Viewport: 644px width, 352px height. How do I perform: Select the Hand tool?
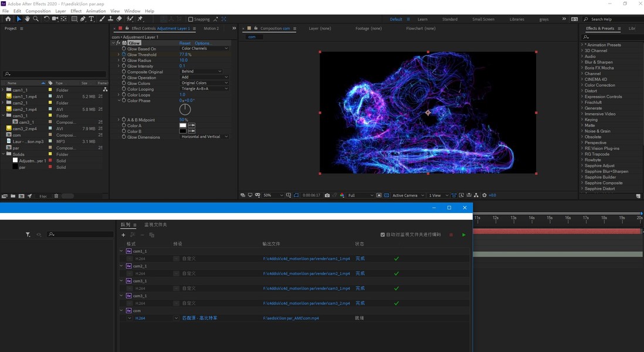27,19
